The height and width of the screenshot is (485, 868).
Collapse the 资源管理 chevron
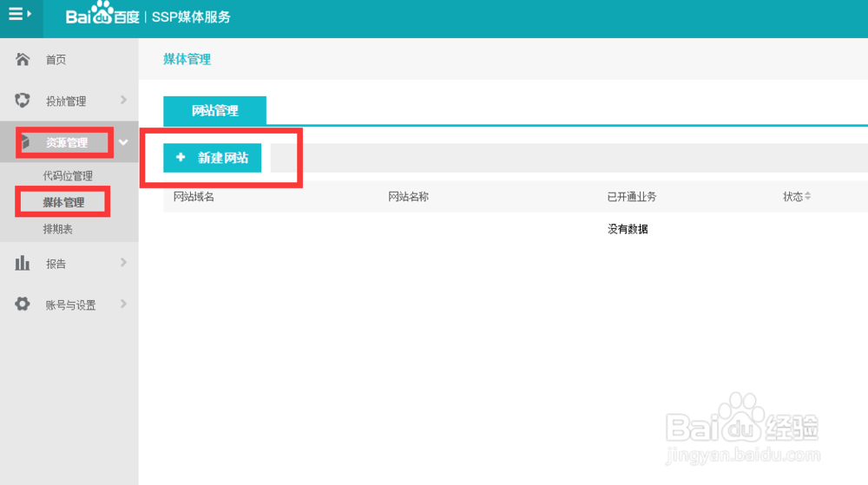click(x=123, y=142)
